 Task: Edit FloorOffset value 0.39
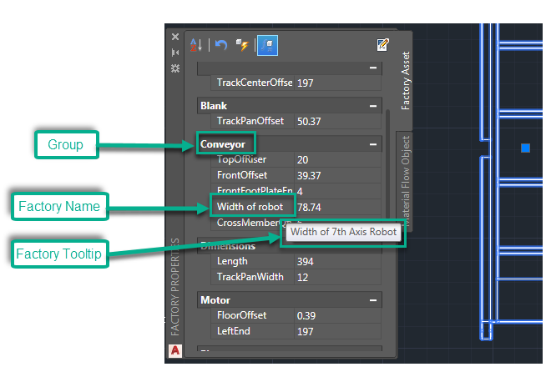click(337, 315)
